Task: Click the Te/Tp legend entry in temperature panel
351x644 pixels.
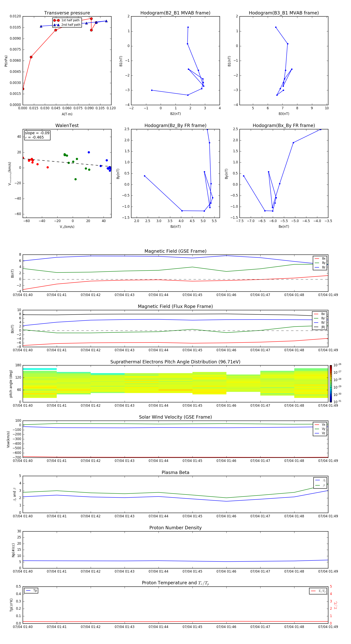Action: (x=318, y=591)
